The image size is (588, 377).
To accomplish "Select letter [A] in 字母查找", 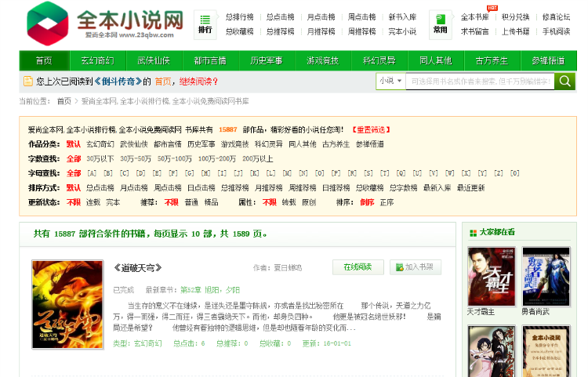I will 92,173.
